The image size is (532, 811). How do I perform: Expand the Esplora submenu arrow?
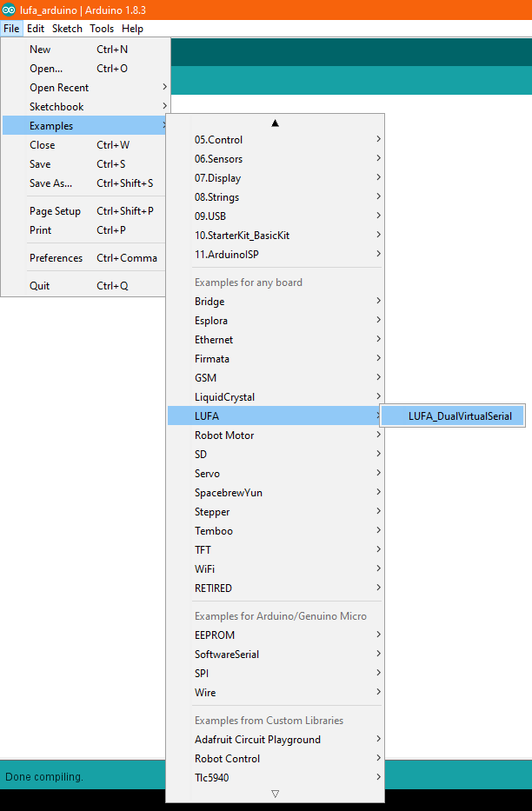click(378, 320)
